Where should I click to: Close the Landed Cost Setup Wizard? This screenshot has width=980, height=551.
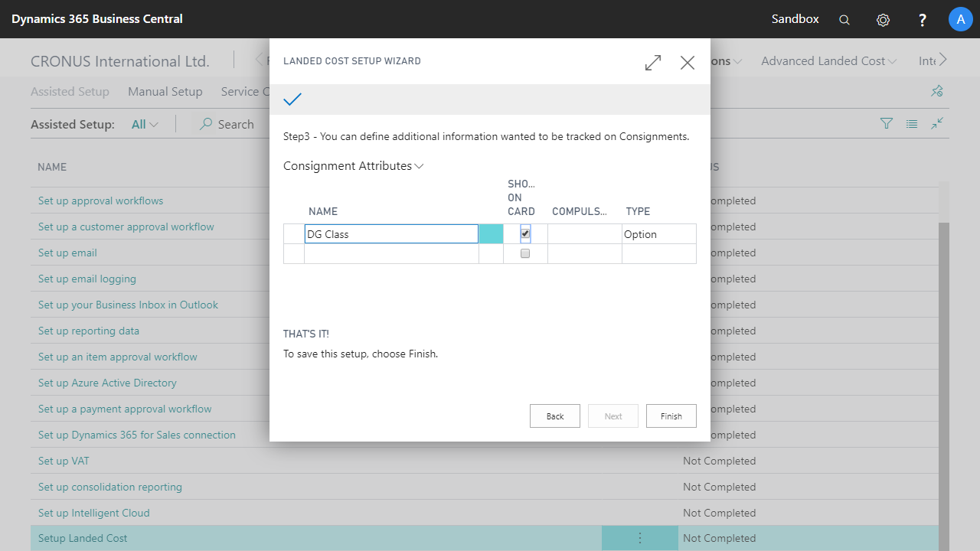coord(688,63)
